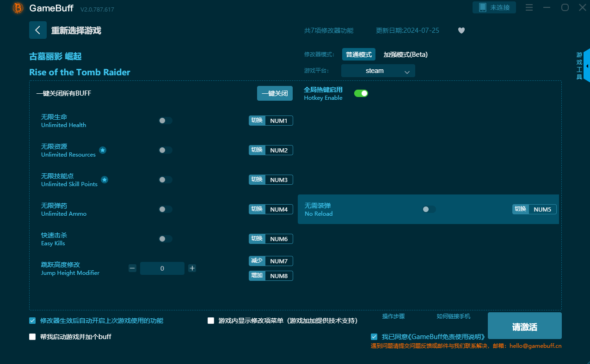Maximize the GameBuff window
This screenshot has width=590, height=364.
point(565,7)
